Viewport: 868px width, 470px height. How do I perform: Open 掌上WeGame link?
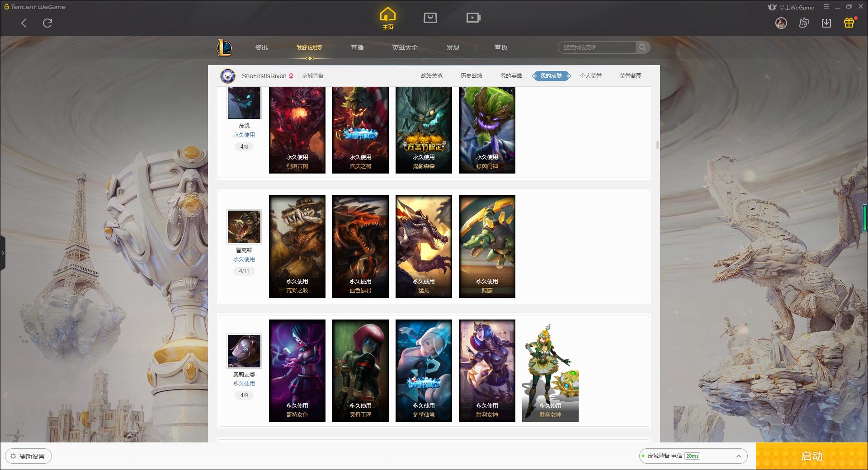[x=791, y=7]
